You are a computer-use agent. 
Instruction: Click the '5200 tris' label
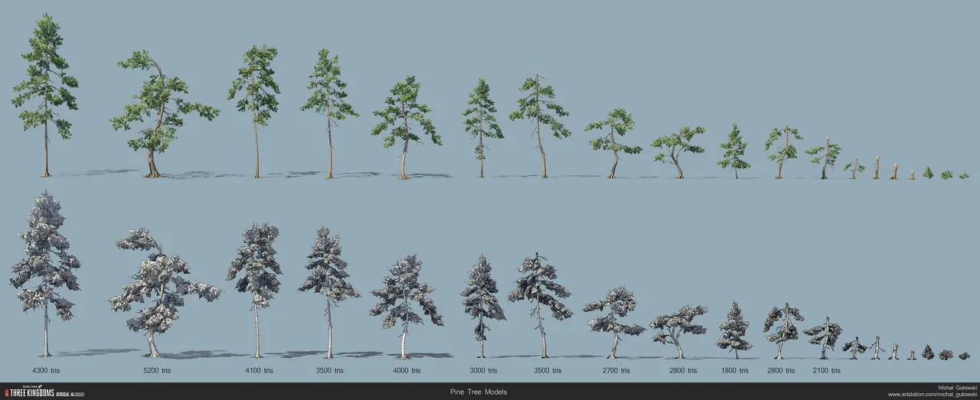coord(157,370)
